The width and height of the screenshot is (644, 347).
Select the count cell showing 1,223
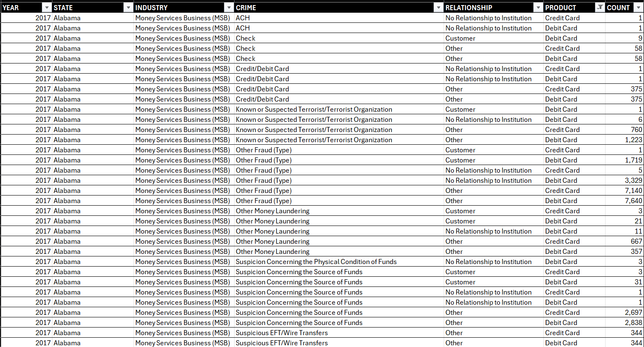(x=625, y=140)
